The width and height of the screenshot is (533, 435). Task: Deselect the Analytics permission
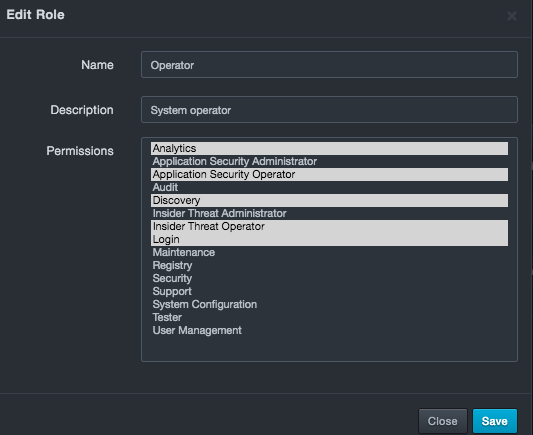coord(329,149)
